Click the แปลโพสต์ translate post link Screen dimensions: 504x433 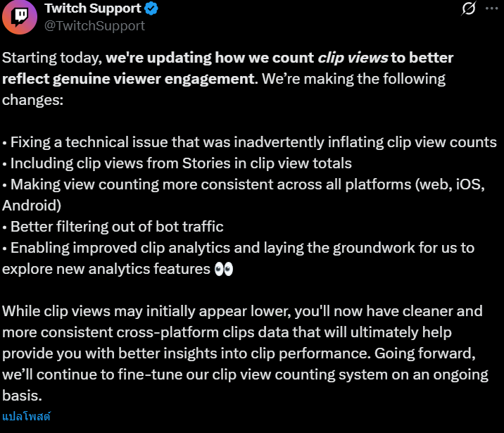[27, 416]
